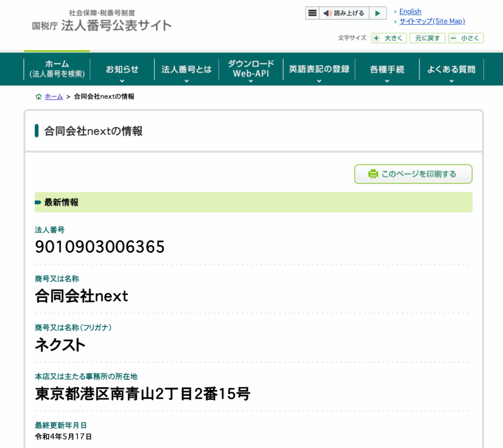Open the サイトマップ (Site Map) link
Viewport: 503px width, 448px height.
(x=432, y=21)
